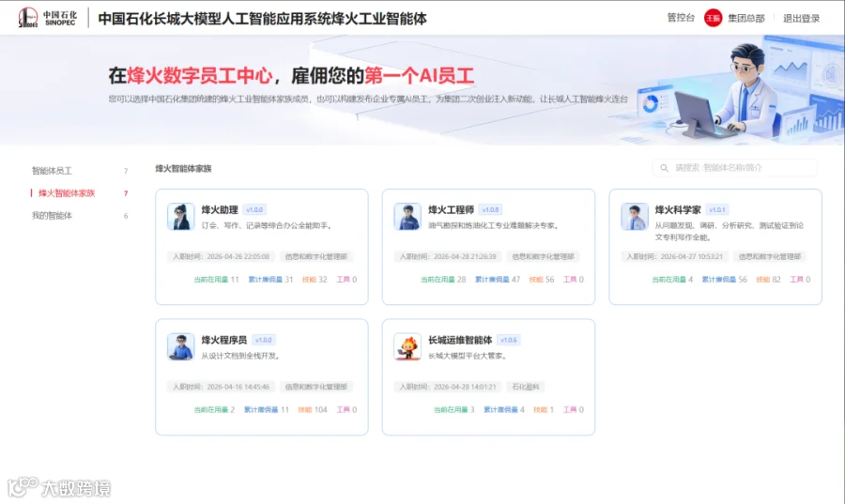Click the v1.0.6 badge on 长城运维智能体
Screen dimensions: 845x504
pyautogui.click(x=509, y=340)
